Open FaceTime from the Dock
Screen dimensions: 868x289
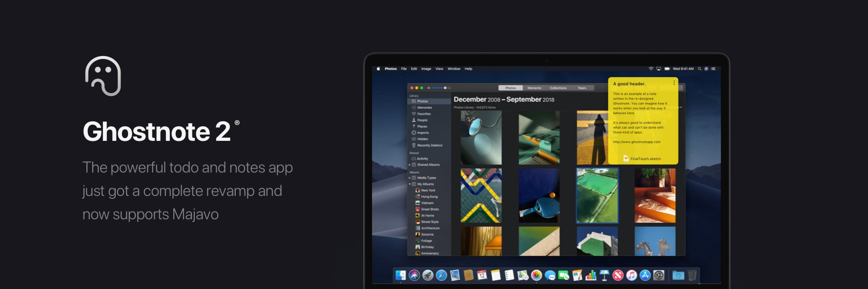click(564, 275)
